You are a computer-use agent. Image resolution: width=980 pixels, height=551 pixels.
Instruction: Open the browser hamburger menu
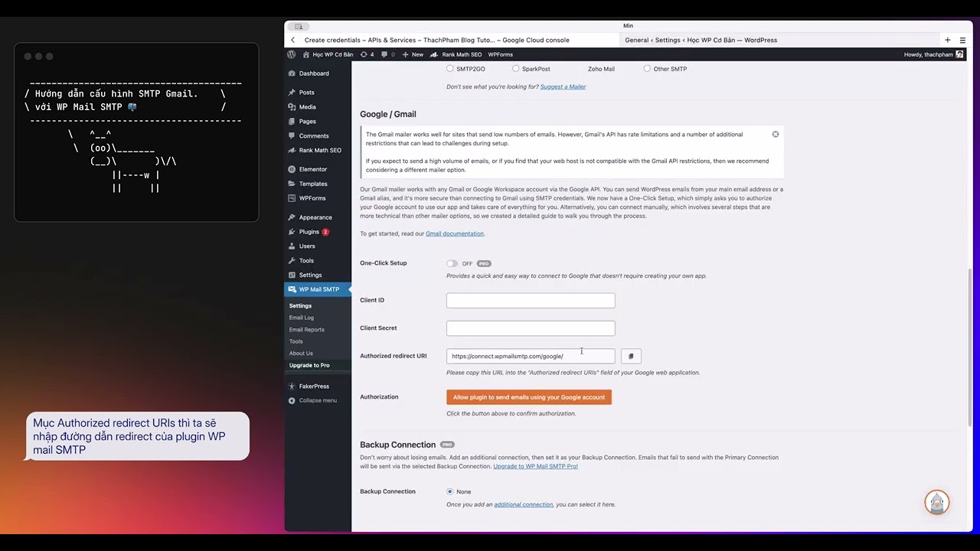point(962,40)
